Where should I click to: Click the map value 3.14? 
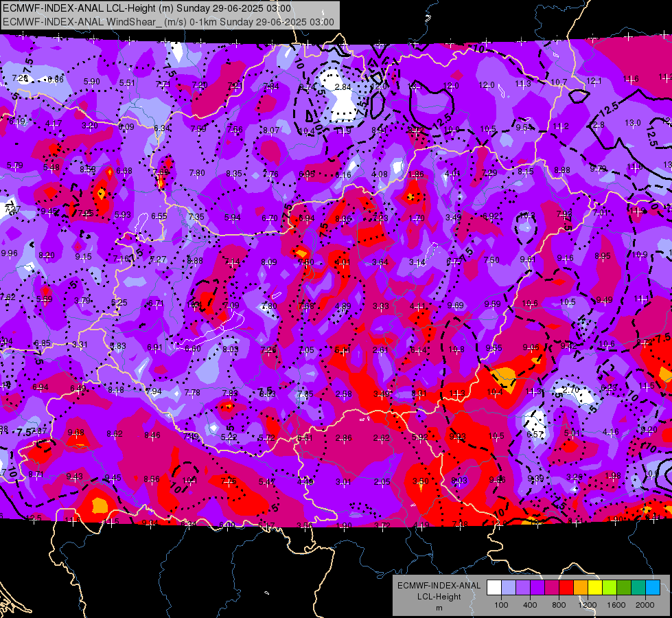(417, 262)
